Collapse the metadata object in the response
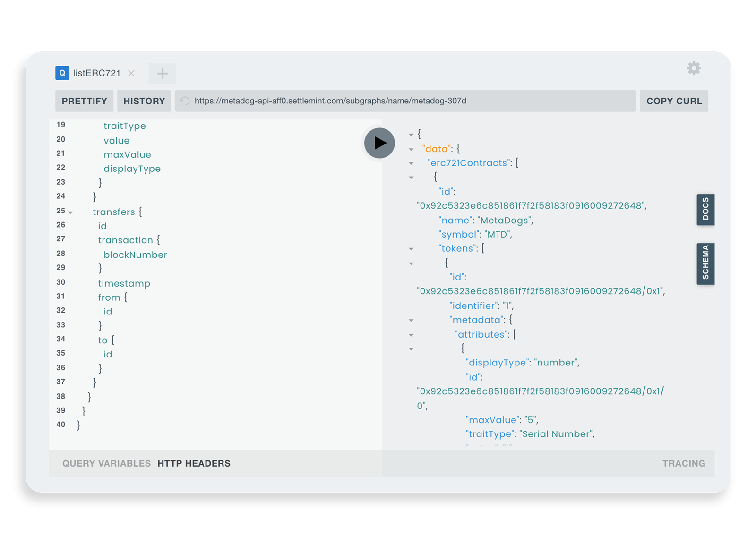This screenshot has width=756, height=544. [x=411, y=320]
